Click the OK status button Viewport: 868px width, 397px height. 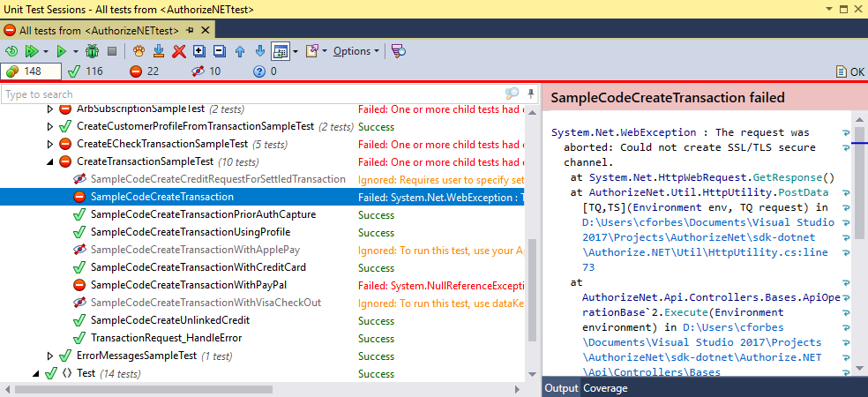pos(849,71)
